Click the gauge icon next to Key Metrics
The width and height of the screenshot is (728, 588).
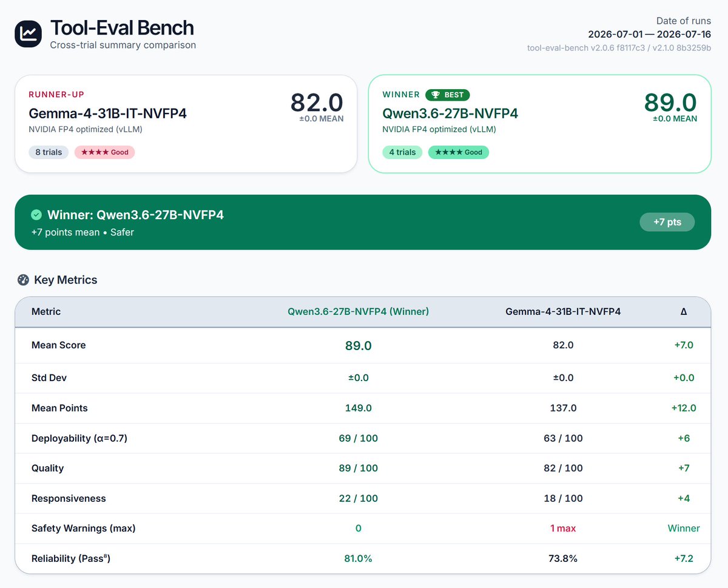coord(23,280)
